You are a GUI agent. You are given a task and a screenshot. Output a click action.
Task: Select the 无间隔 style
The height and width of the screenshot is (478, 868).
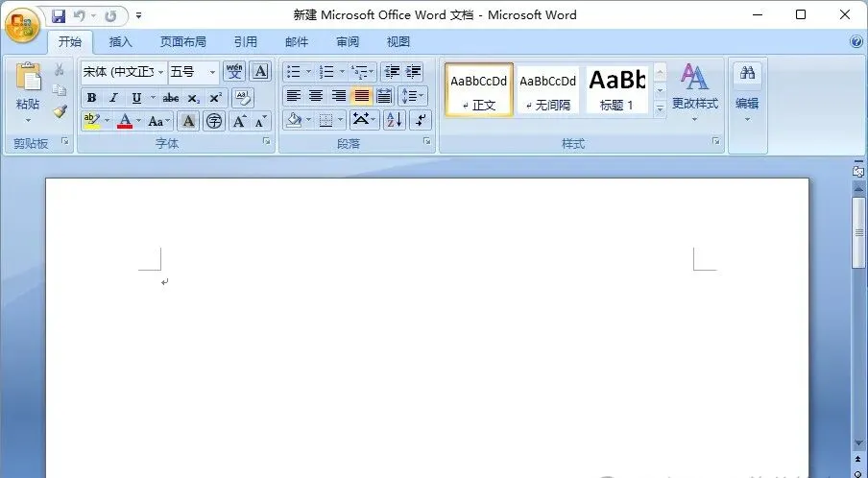(548, 89)
